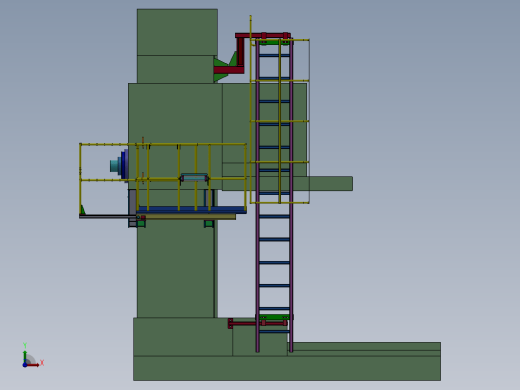Viewport: 520px width, 390px height.
Task: Select the cyan motor hub on the column
Action: click(x=115, y=165)
